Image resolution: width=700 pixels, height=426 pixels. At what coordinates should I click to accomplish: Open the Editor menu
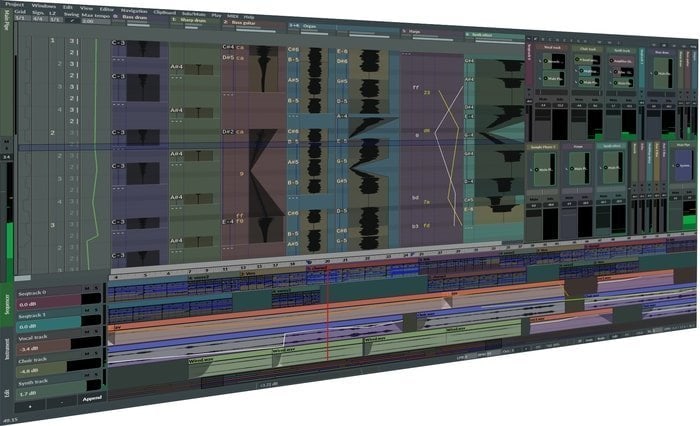(x=106, y=8)
